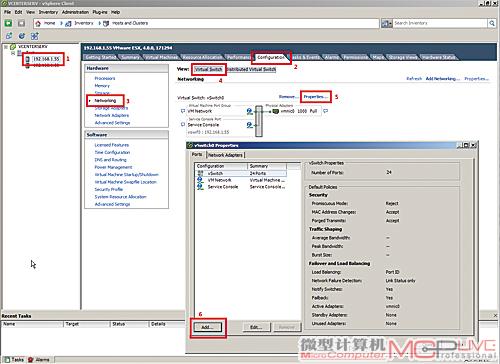Click the Alarms icon in status bar
The height and width of the screenshot is (364, 500).
coord(31,360)
